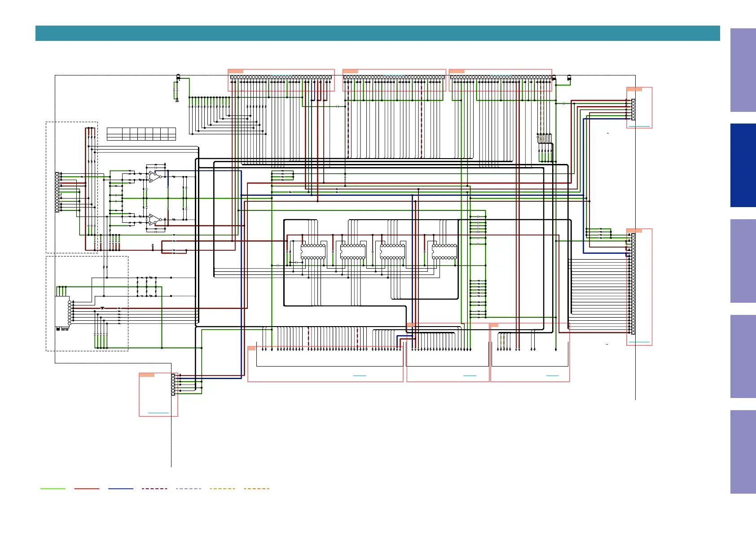Click the upper op-amp triangle symbol
The image size is (756, 535).
pos(154,177)
